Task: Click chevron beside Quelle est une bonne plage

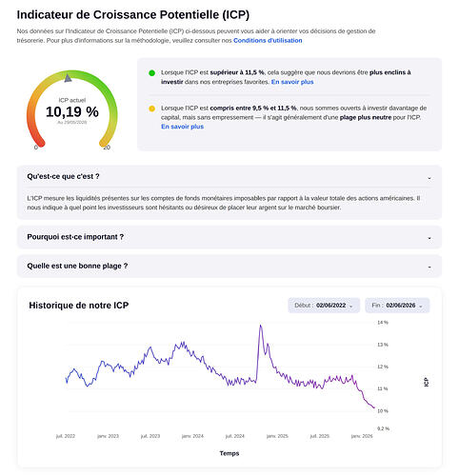Action: (429, 268)
